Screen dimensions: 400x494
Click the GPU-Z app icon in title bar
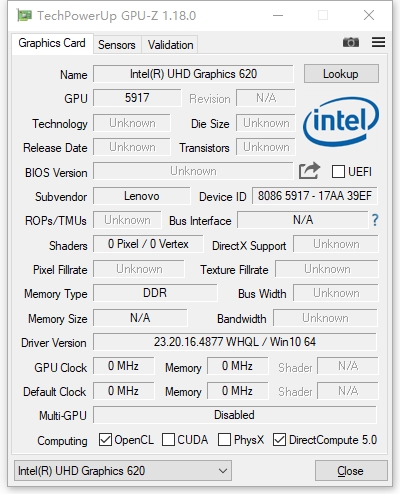pos(24,16)
